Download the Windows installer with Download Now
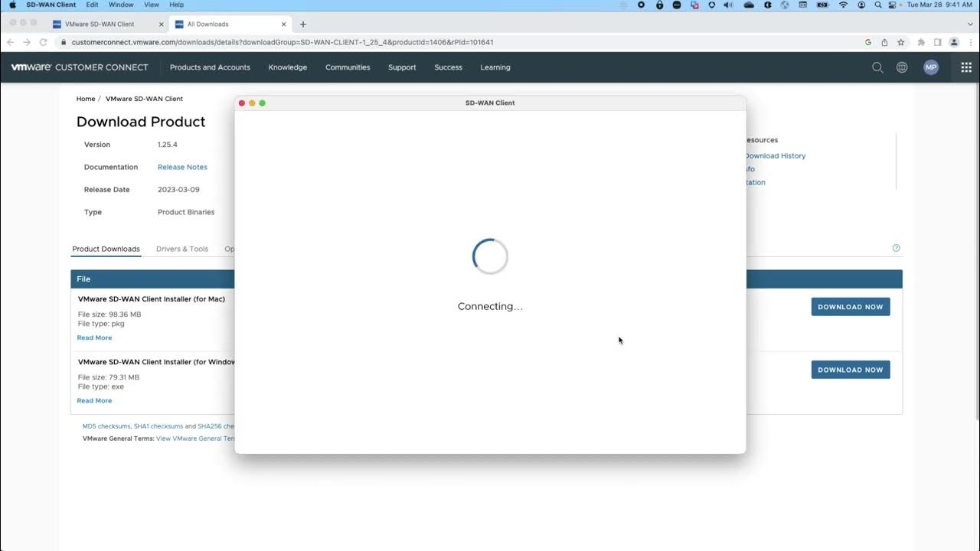The width and height of the screenshot is (980, 551). (x=851, y=370)
